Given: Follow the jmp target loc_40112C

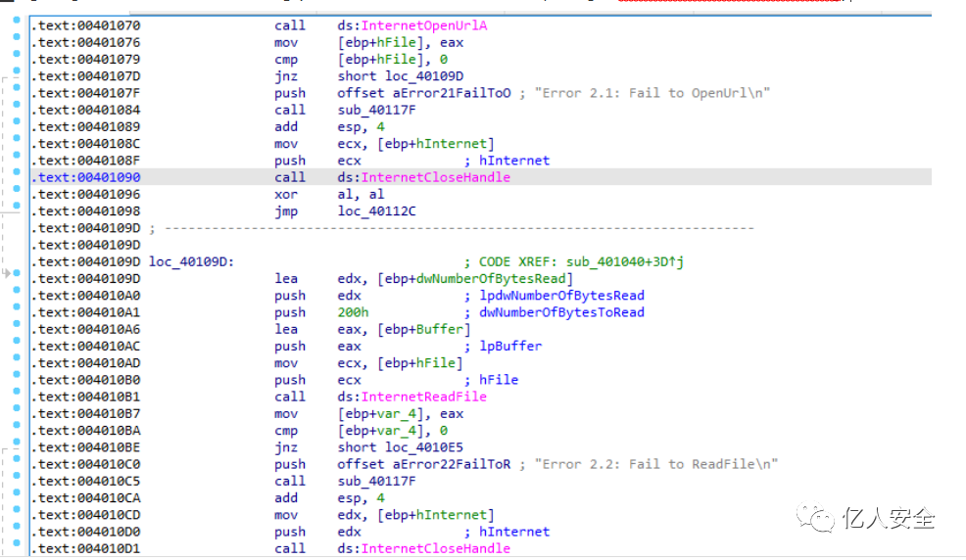Looking at the screenshot, I should (x=376, y=211).
